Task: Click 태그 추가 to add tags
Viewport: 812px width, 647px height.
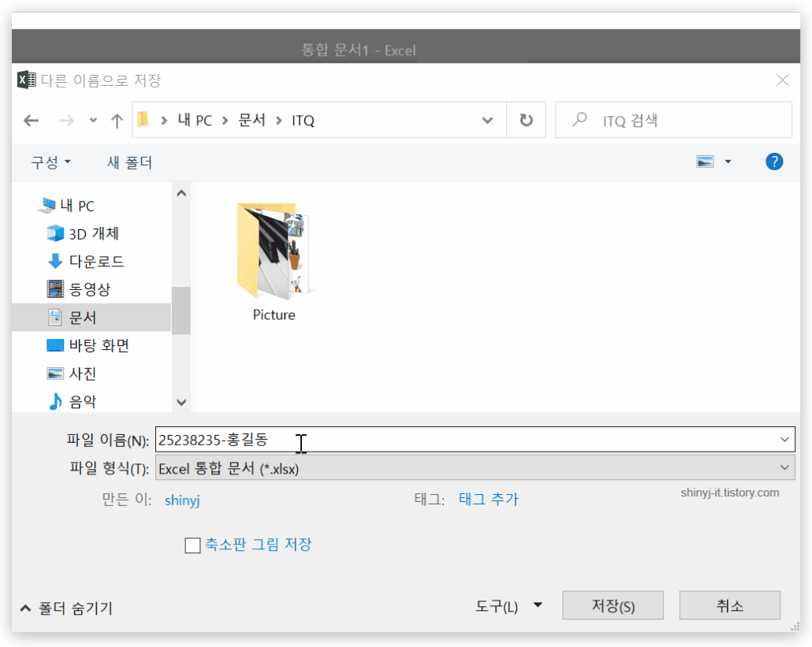Action: pyautogui.click(x=488, y=499)
